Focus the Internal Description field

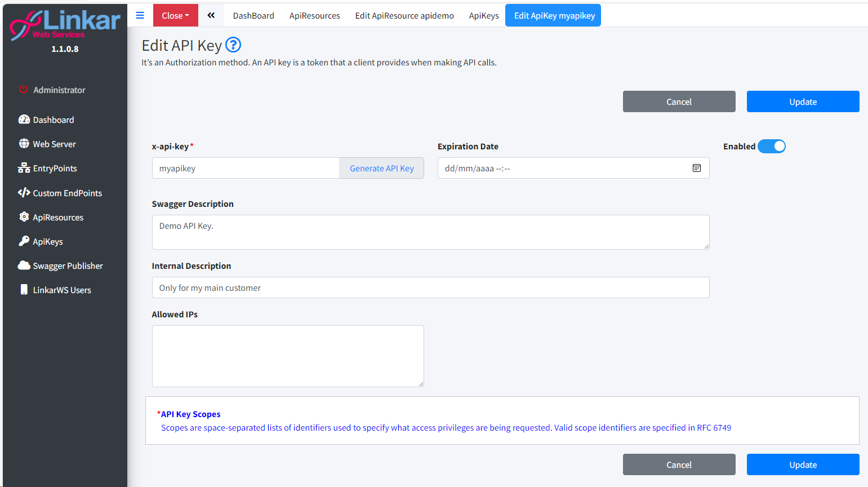pyautogui.click(x=430, y=287)
